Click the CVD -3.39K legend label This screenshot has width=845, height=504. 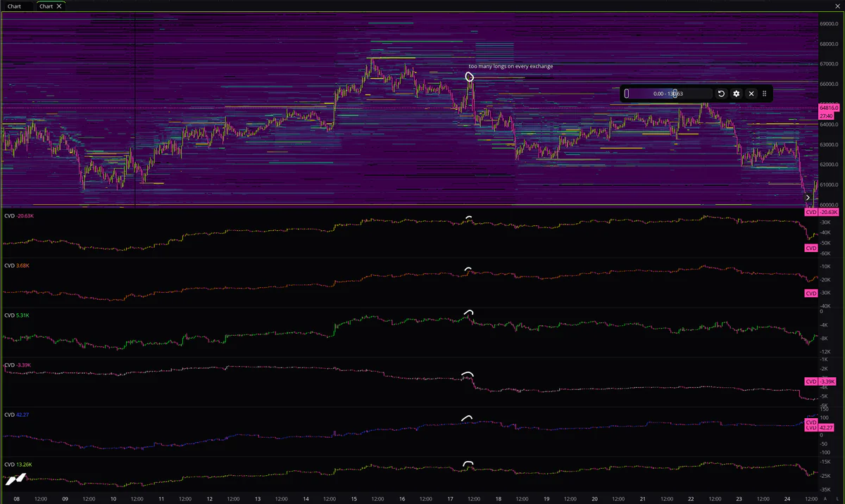(x=18, y=365)
